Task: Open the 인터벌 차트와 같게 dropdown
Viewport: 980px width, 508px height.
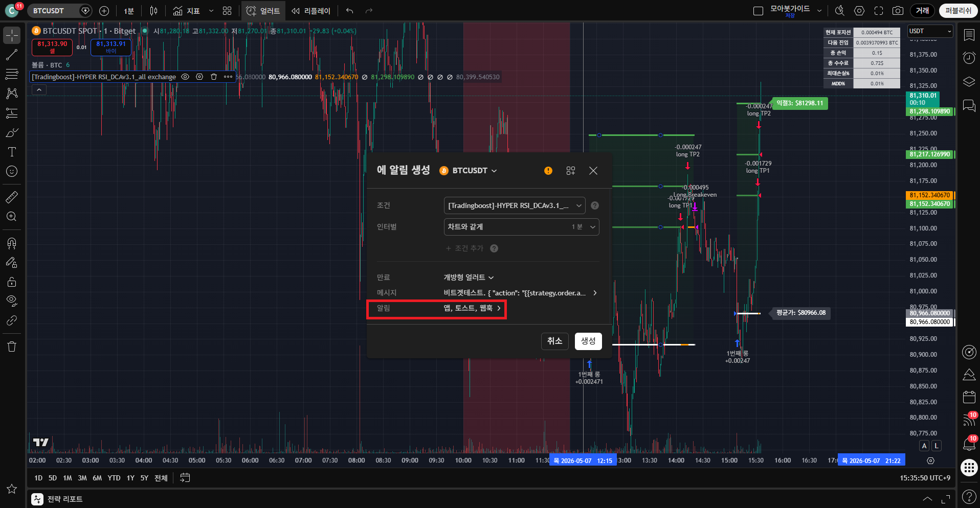Action: click(521, 227)
